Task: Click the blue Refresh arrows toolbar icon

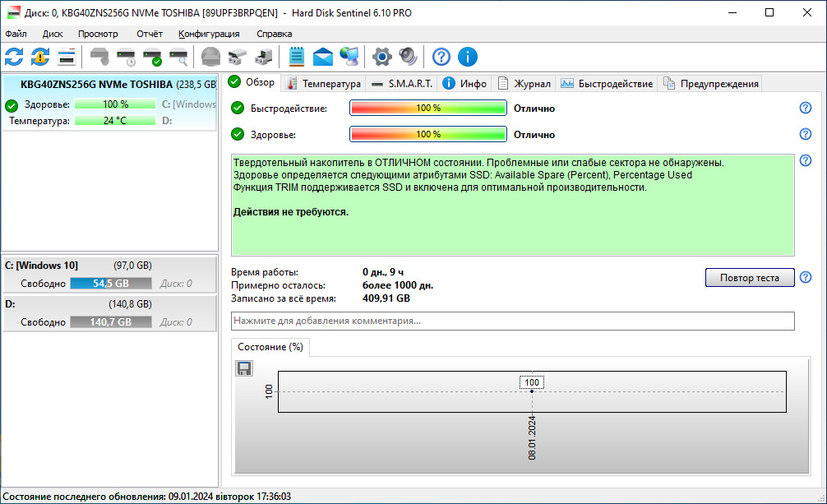Action: click(14, 57)
